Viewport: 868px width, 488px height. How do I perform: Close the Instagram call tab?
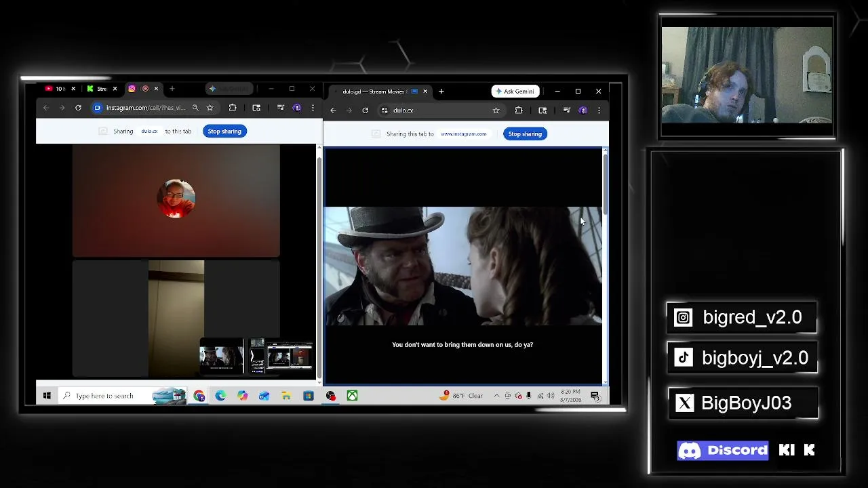156,89
